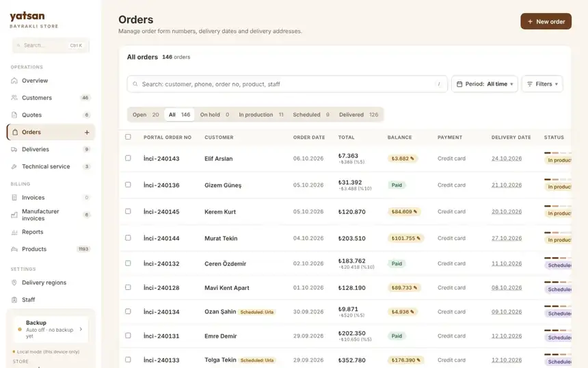Check the Murat Tekin order checkbox

click(x=128, y=238)
